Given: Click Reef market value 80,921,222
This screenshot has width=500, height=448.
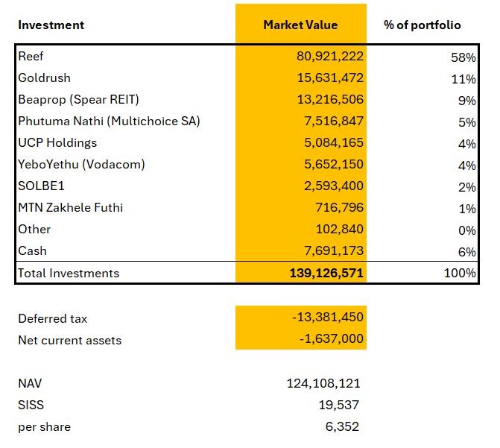Looking at the screenshot, I should (330, 57).
